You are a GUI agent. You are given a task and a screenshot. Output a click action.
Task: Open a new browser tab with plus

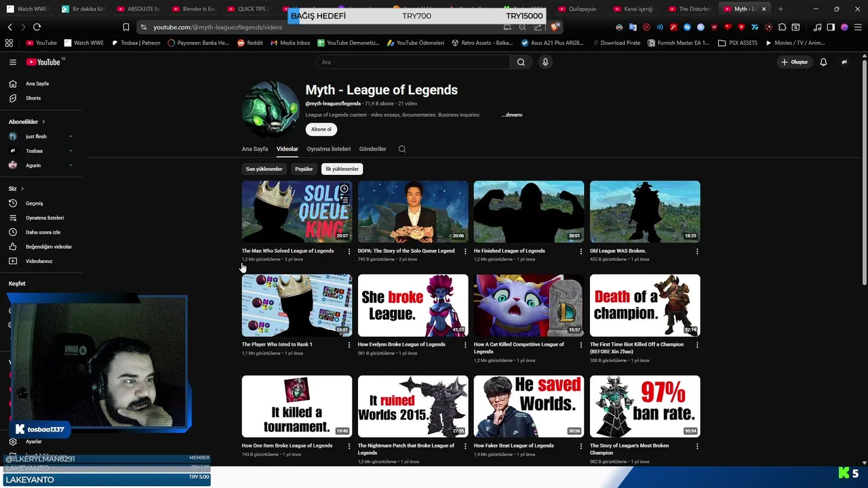point(780,9)
